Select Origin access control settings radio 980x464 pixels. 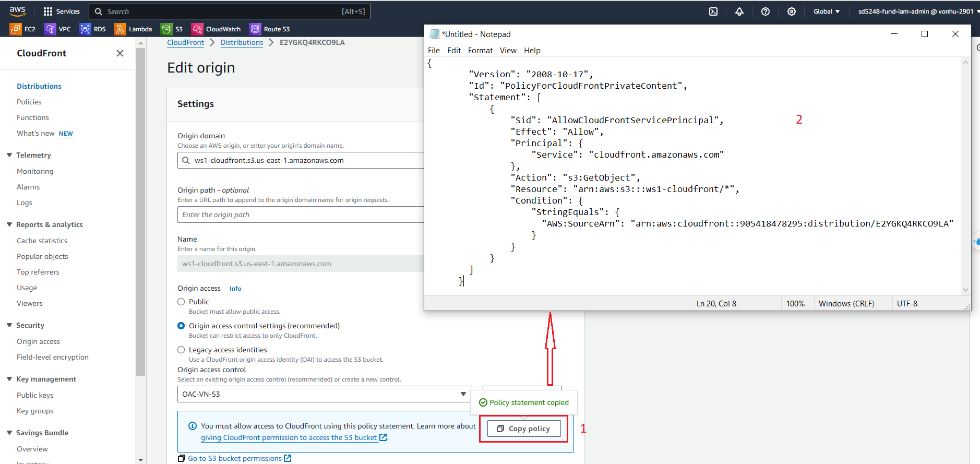(181, 326)
